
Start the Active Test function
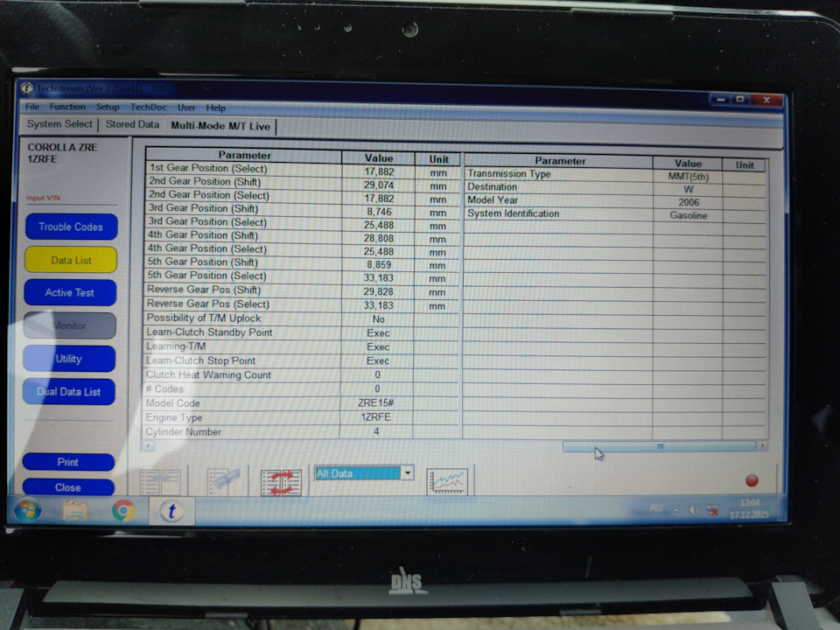click(x=70, y=292)
